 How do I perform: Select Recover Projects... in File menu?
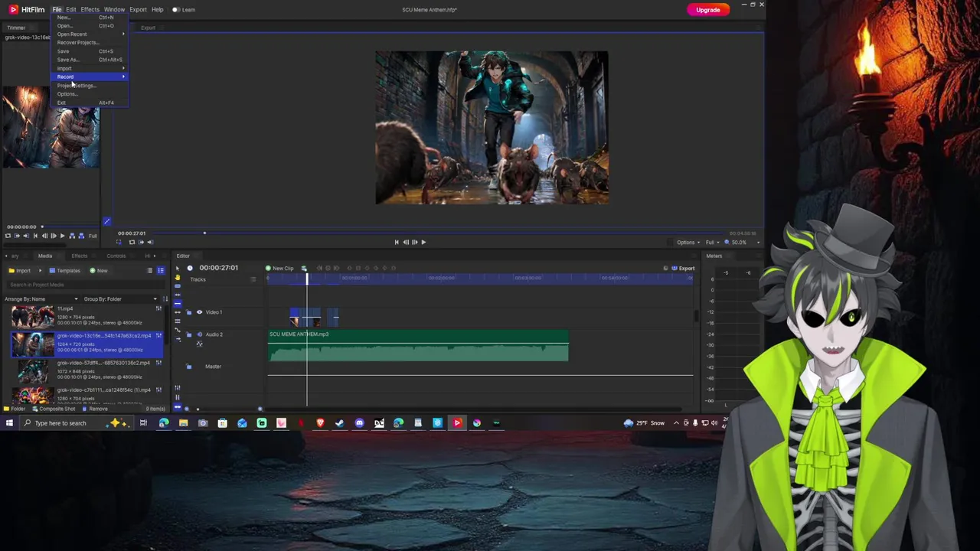pos(90,42)
